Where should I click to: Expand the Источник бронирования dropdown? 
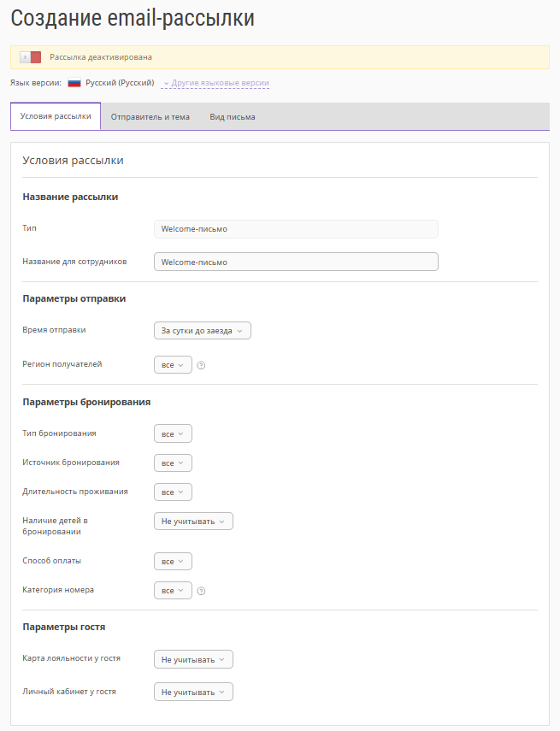click(173, 463)
